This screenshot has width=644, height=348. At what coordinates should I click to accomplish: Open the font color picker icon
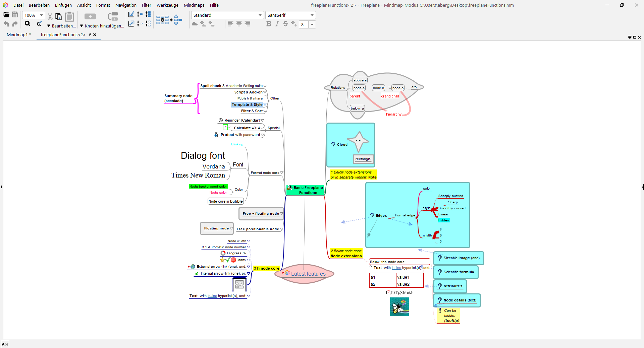point(293,24)
